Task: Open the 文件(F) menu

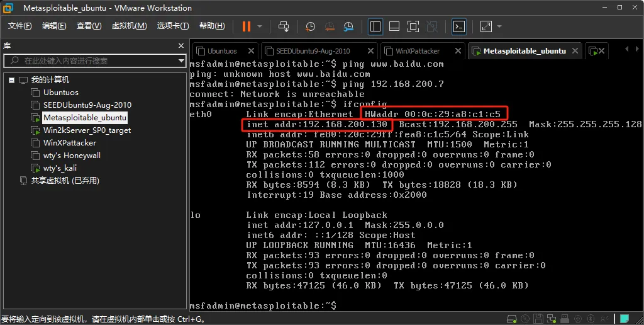Action: (19, 26)
